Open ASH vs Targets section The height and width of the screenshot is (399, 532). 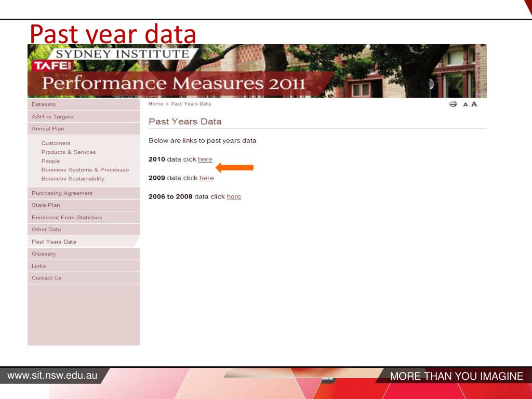coord(84,117)
